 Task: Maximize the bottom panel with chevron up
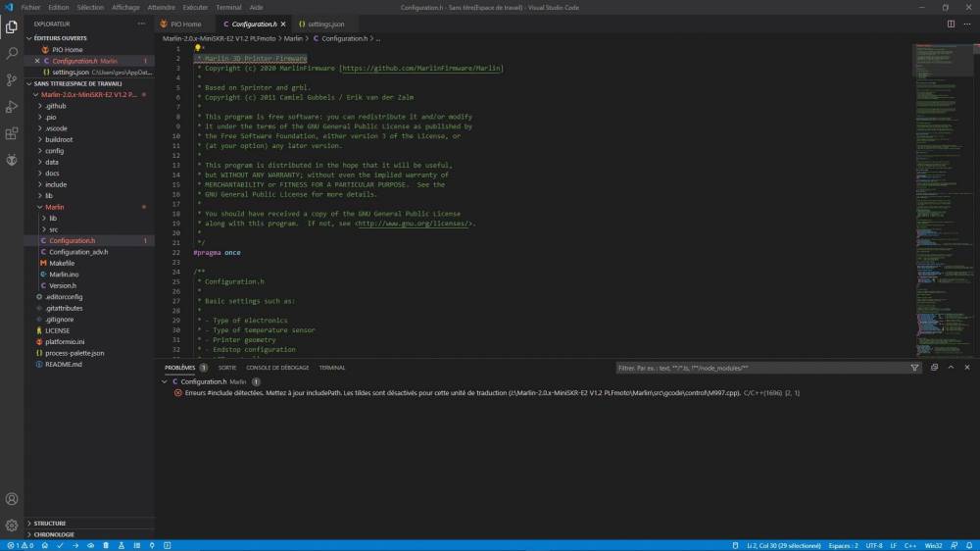tap(951, 368)
